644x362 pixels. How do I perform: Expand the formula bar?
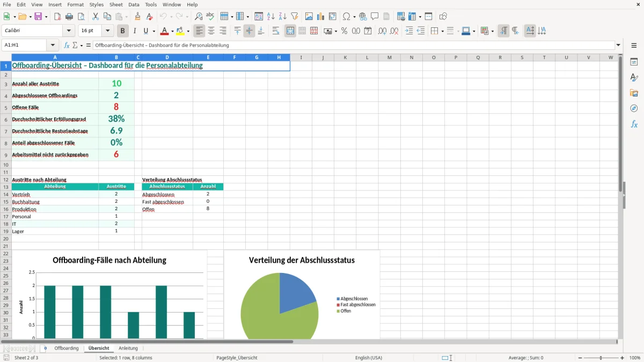tap(618, 45)
